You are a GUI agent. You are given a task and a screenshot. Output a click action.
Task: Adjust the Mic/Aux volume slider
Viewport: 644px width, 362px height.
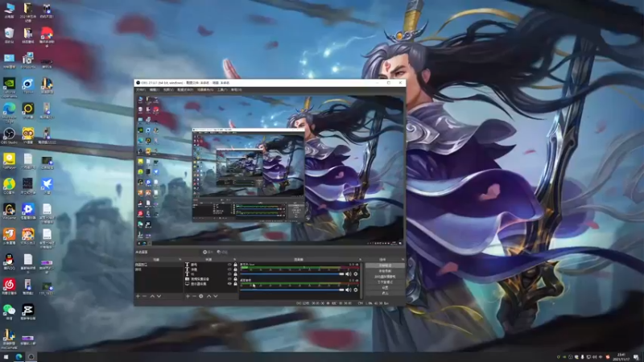pyautogui.click(x=292, y=274)
